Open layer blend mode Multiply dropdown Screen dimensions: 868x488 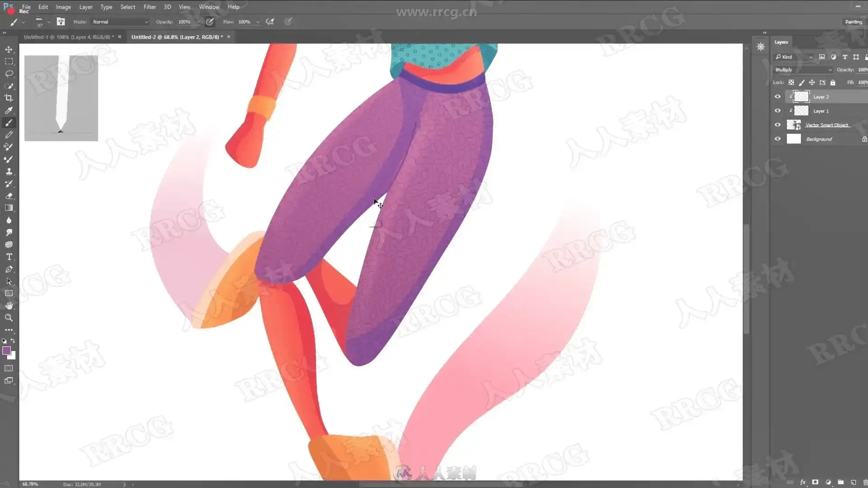(x=803, y=70)
